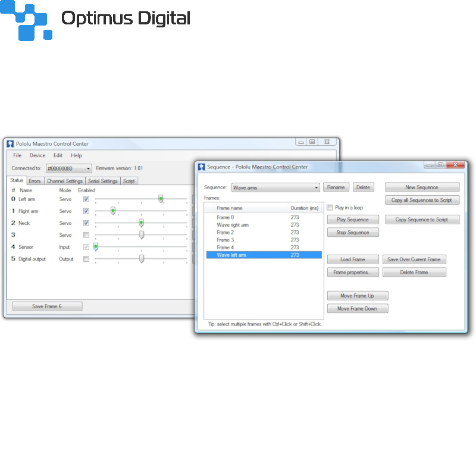This screenshot has width=476, height=476.
Task: Click the Rename sequence button
Action: coord(336,187)
